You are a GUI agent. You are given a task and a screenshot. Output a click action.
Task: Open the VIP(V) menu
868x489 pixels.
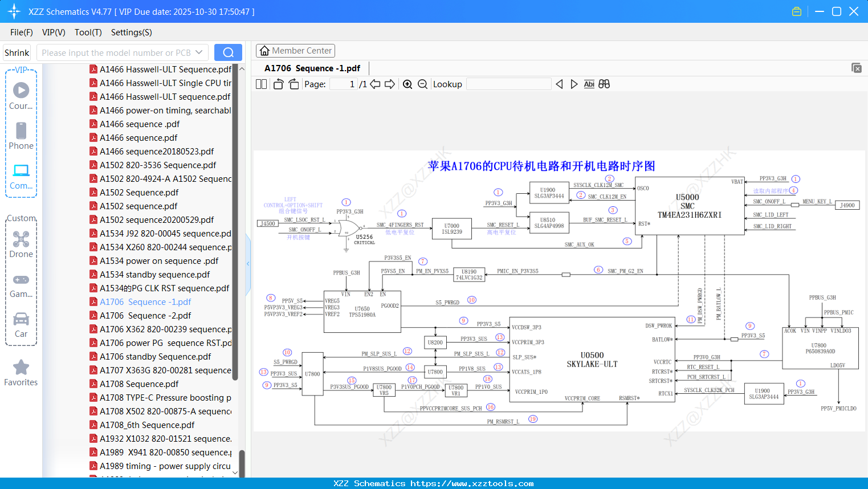click(x=54, y=32)
